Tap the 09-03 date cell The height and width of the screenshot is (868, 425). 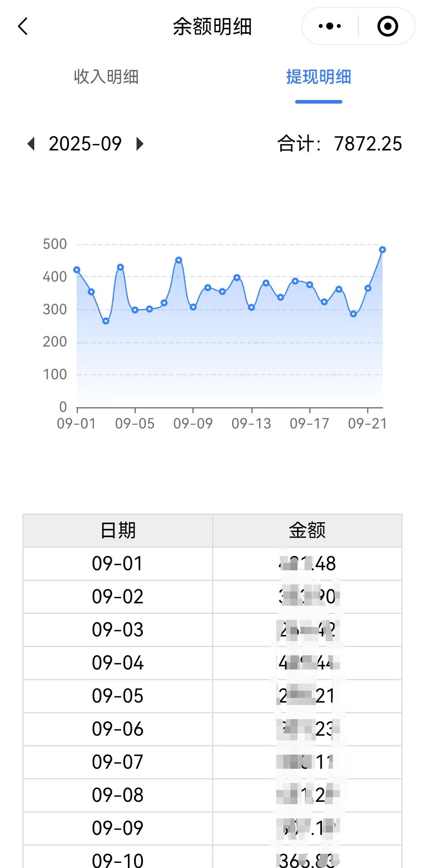pyautogui.click(x=118, y=630)
